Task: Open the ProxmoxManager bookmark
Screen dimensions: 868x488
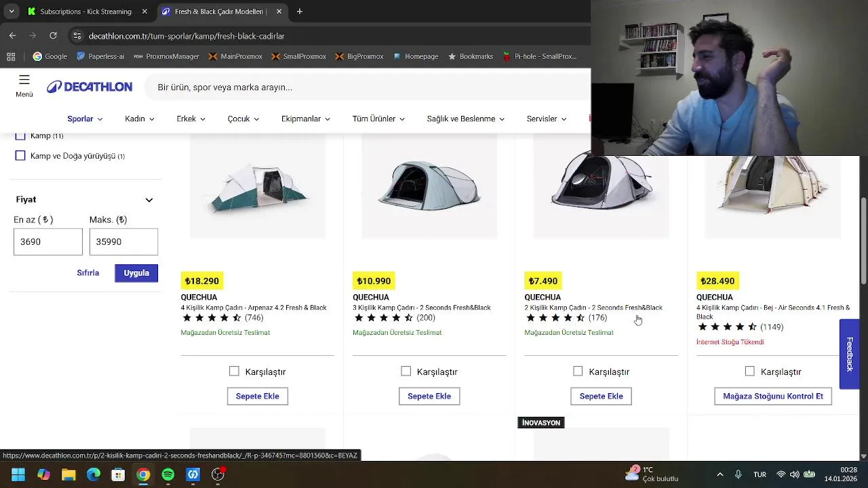Action: pyautogui.click(x=166, y=56)
